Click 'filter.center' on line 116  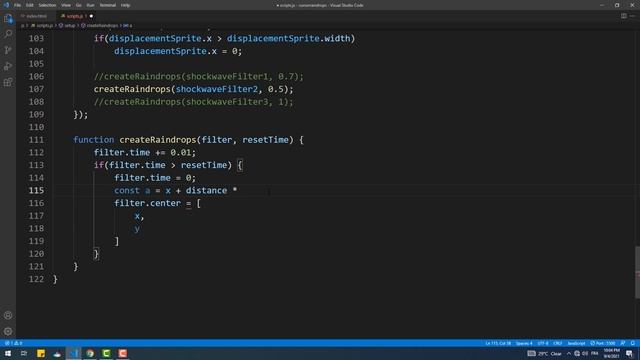click(147, 203)
